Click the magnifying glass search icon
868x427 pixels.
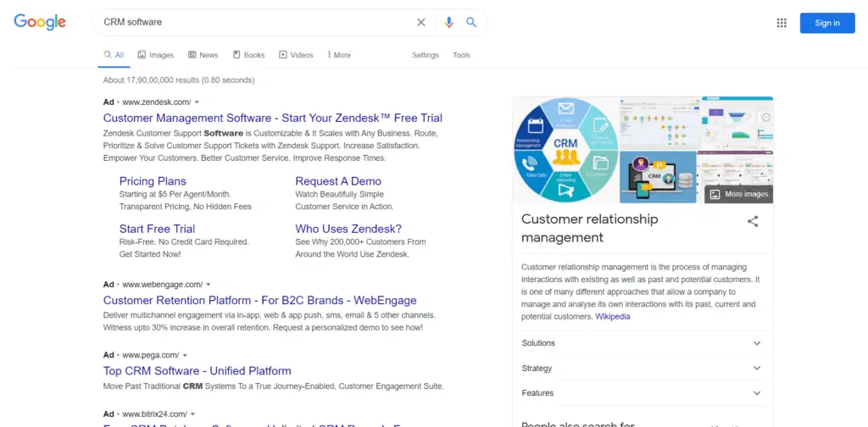pyautogui.click(x=471, y=23)
